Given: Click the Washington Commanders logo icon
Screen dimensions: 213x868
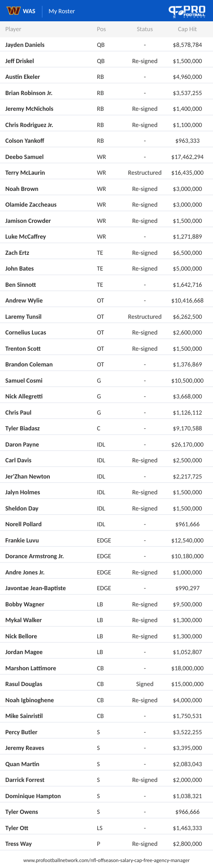Looking at the screenshot, I should (13, 11).
